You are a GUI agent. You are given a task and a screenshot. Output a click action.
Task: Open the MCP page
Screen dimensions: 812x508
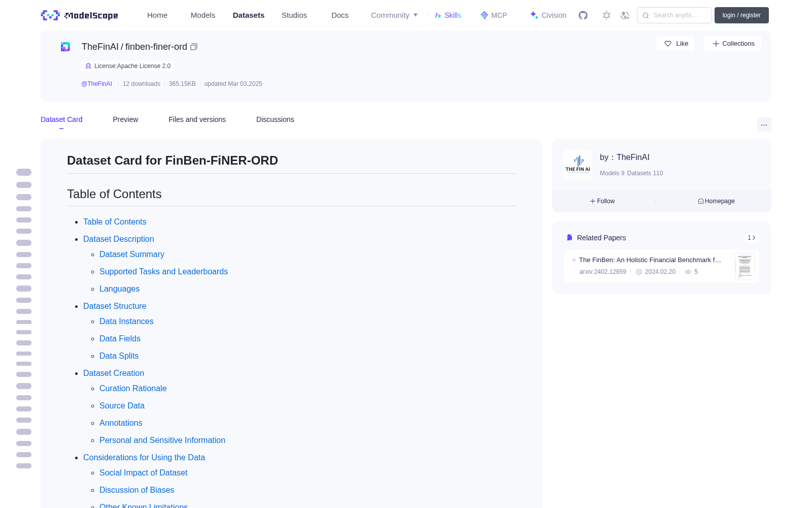[494, 15]
